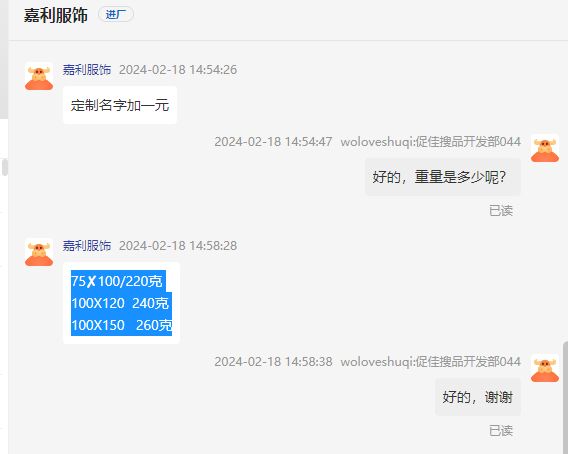Viewport: 568px width, 454px height.
Task: Open 嘉利服饰 avatar on the 14:54:26 message
Action: pyautogui.click(x=39, y=76)
